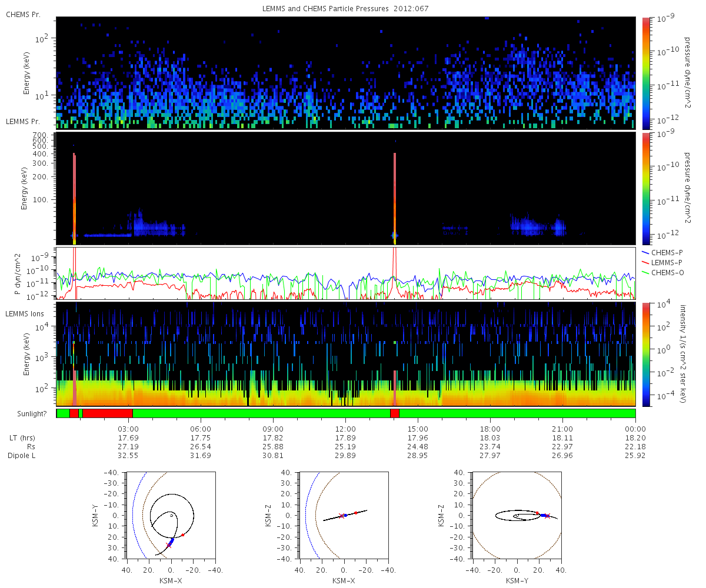Open the KSM-X versus KSM-Z orbit plot
The height and width of the screenshot is (588, 706).
(x=344, y=515)
